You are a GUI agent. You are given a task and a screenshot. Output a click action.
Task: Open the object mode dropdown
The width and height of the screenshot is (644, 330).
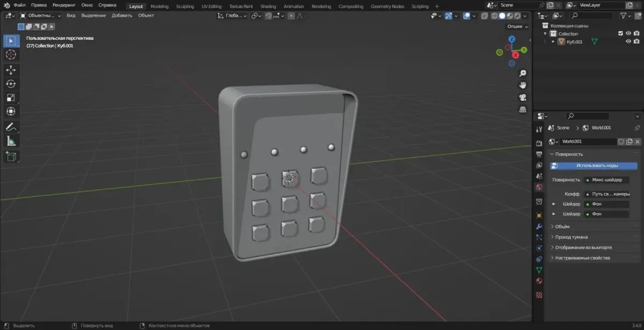click(x=41, y=16)
